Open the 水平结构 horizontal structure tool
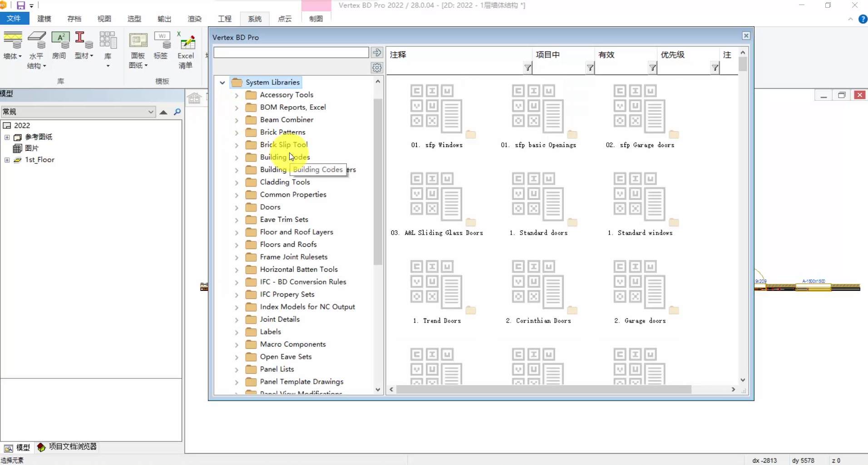868x465 pixels. click(36, 50)
